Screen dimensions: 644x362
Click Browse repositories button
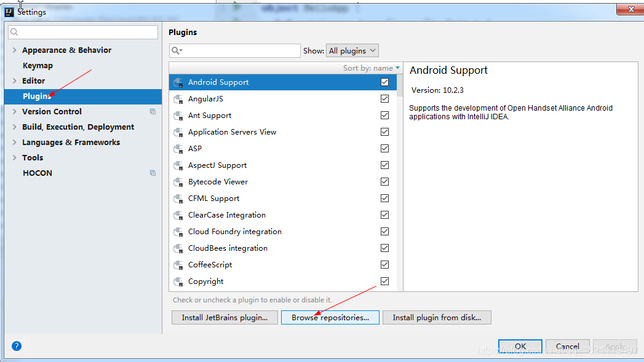point(330,318)
